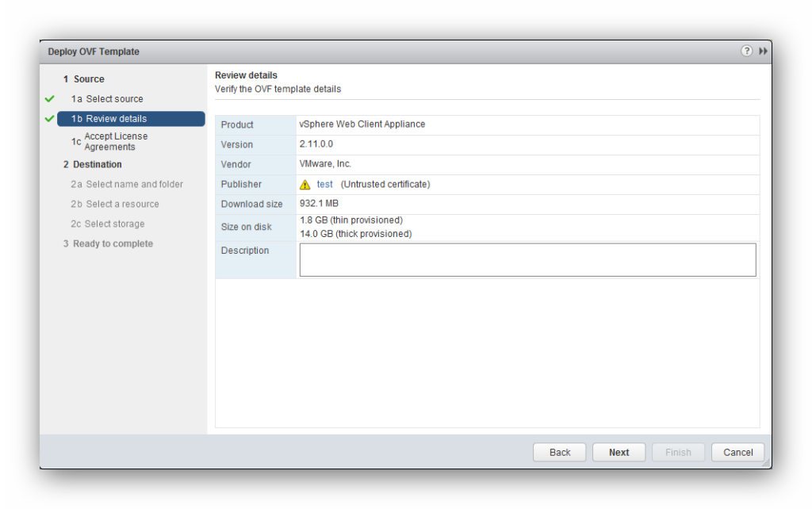Click the warning triangle beside Publisher
Image resolution: width=812 pixels, height=509 pixels.
[x=305, y=184]
